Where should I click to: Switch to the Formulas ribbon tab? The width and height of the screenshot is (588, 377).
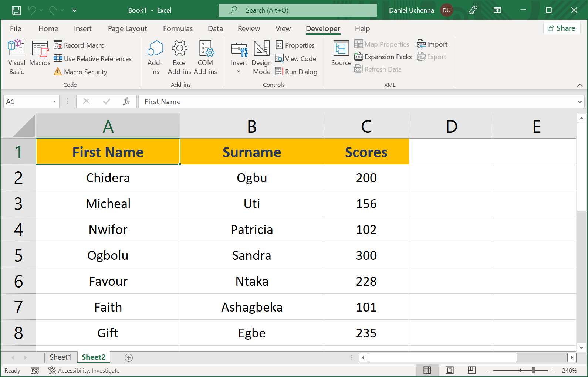pyautogui.click(x=178, y=28)
